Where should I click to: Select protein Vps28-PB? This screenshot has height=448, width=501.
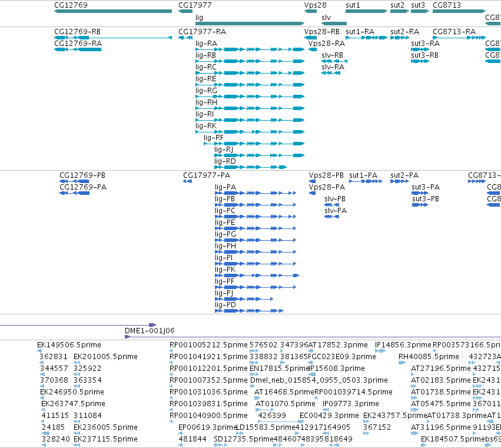312,181
